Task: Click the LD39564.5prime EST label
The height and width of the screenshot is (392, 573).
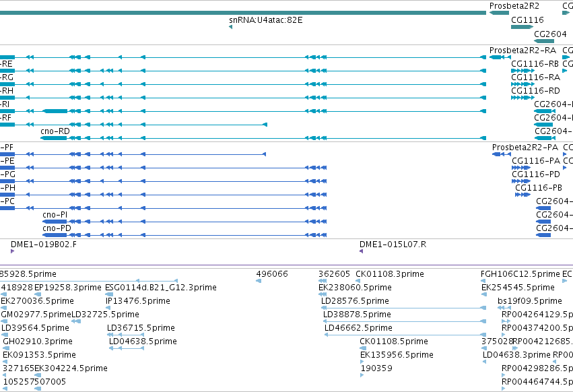Action: [35, 328]
